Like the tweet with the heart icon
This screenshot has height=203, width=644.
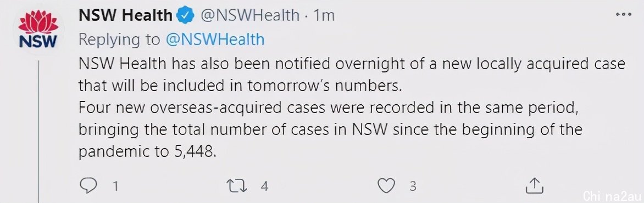click(386, 186)
